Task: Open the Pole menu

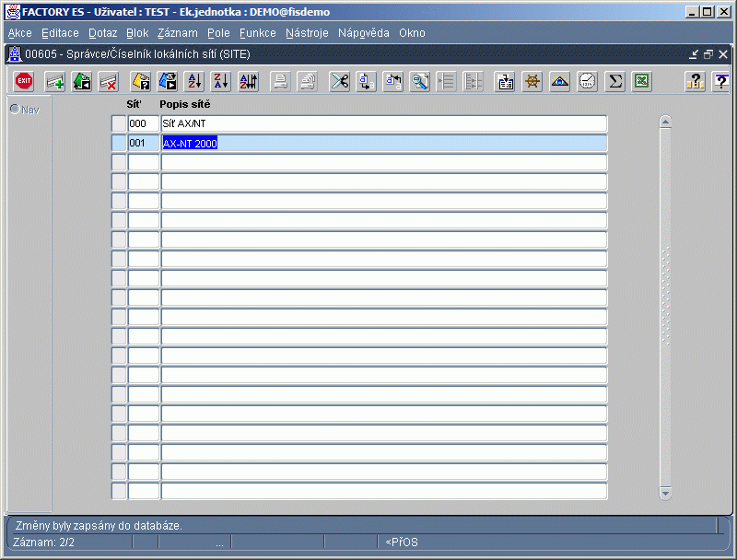Action: [x=218, y=33]
